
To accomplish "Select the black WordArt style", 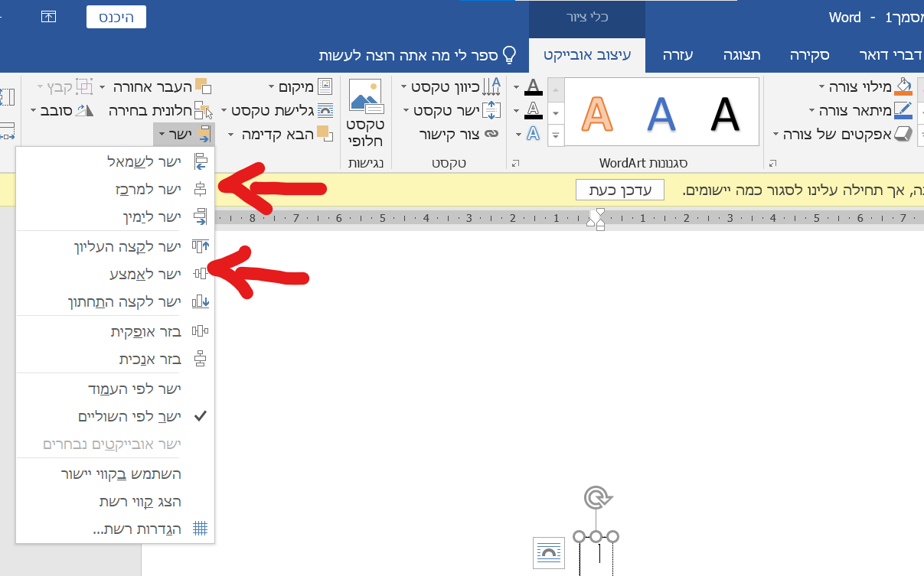I will pos(725,115).
